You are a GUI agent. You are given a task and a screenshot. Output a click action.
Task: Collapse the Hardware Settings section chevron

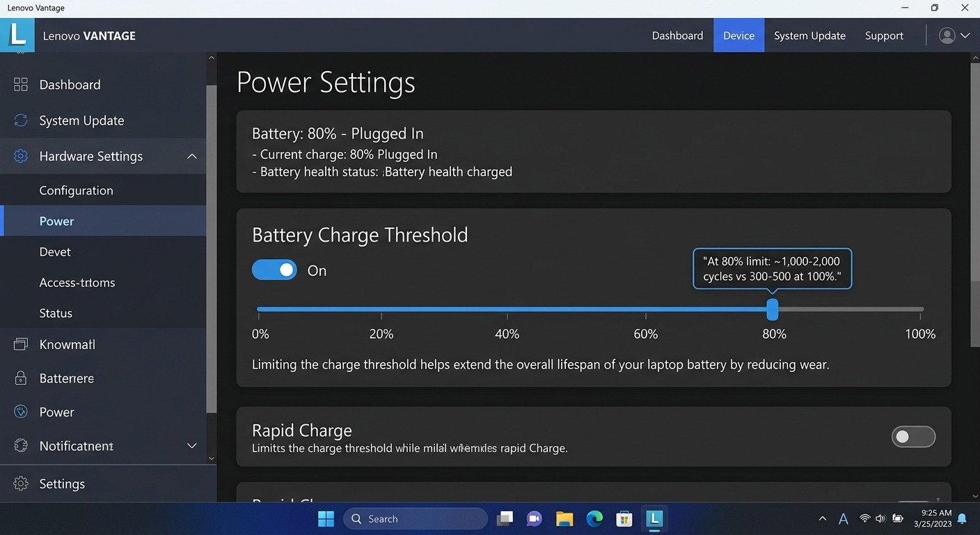(x=192, y=156)
